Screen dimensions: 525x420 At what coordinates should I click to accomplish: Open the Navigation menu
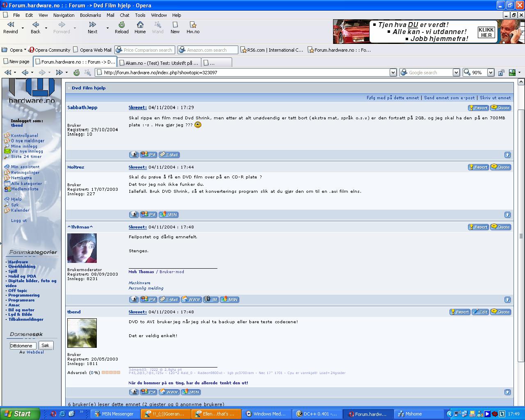[x=64, y=15]
